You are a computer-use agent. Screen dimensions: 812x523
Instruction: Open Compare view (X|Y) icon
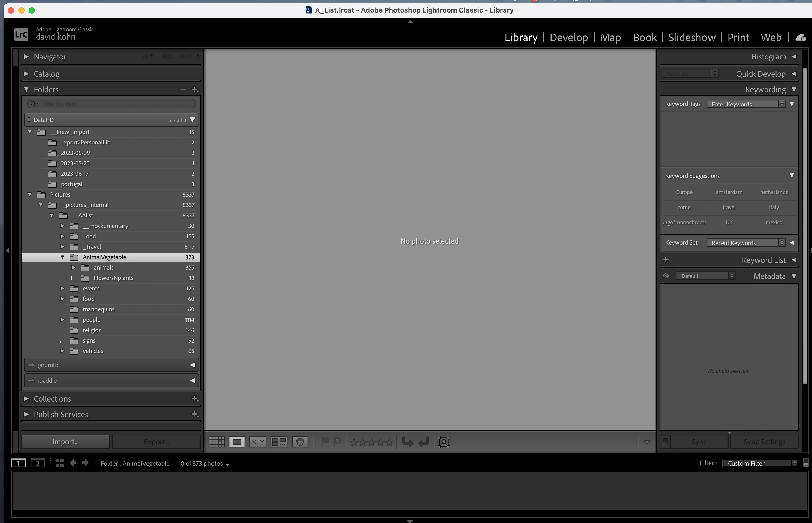pos(258,442)
